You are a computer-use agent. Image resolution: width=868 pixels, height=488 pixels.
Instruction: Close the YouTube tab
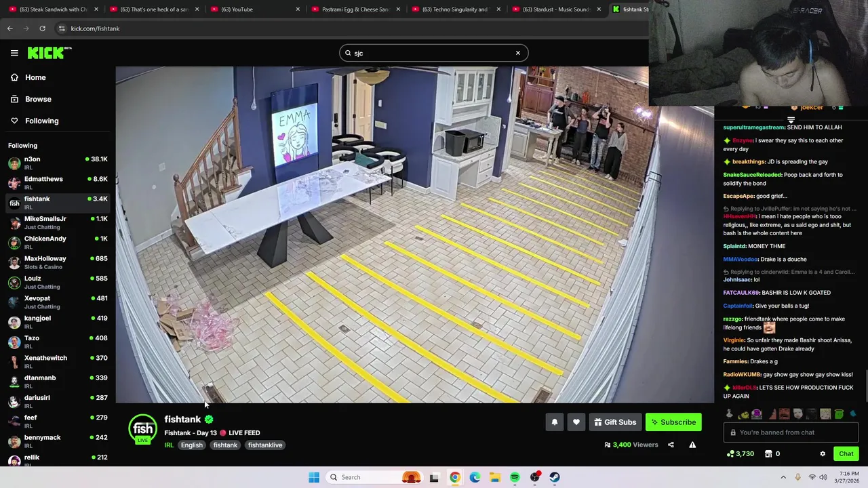click(298, 9)
